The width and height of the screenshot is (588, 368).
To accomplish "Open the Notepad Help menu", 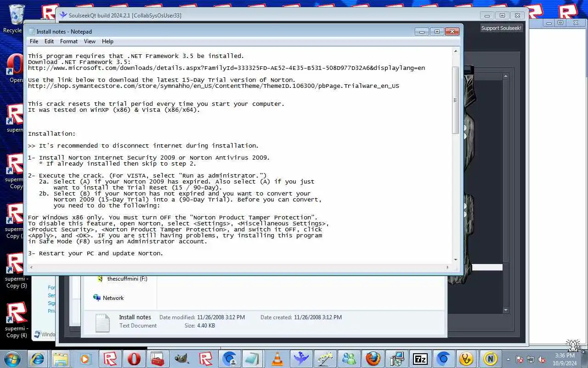I will 107,41.
